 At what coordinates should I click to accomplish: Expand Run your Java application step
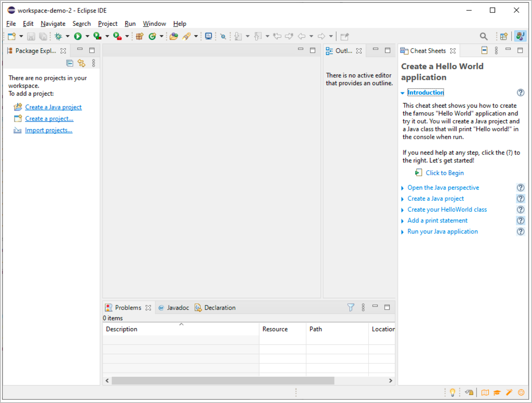403,232
